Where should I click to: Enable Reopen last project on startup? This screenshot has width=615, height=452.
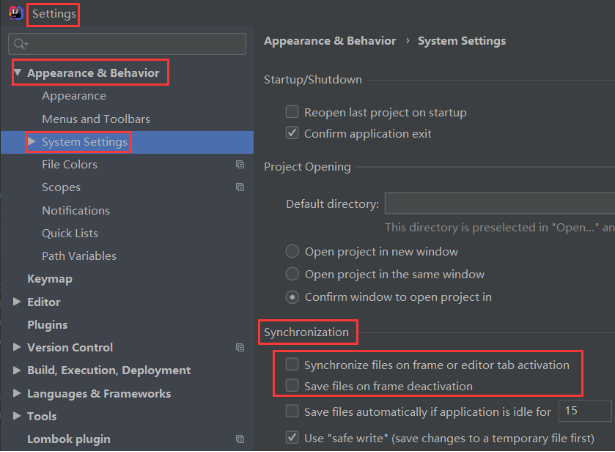[x=292, y=112]
